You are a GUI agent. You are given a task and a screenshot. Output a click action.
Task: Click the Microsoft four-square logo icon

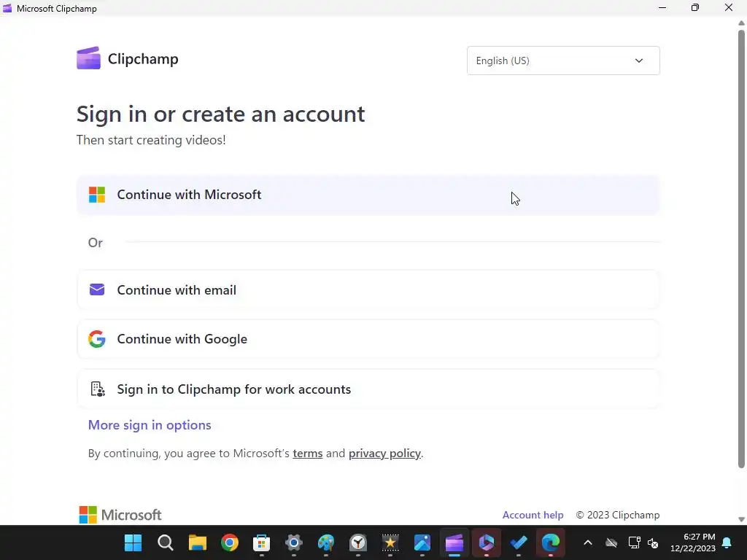tap(97, 195)
